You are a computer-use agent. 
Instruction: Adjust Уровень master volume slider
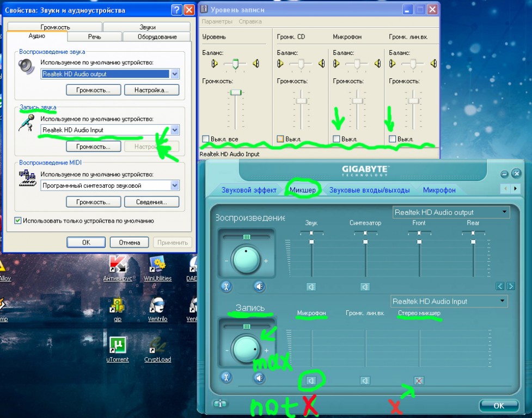pyautogui.click(x=235, y=93)
